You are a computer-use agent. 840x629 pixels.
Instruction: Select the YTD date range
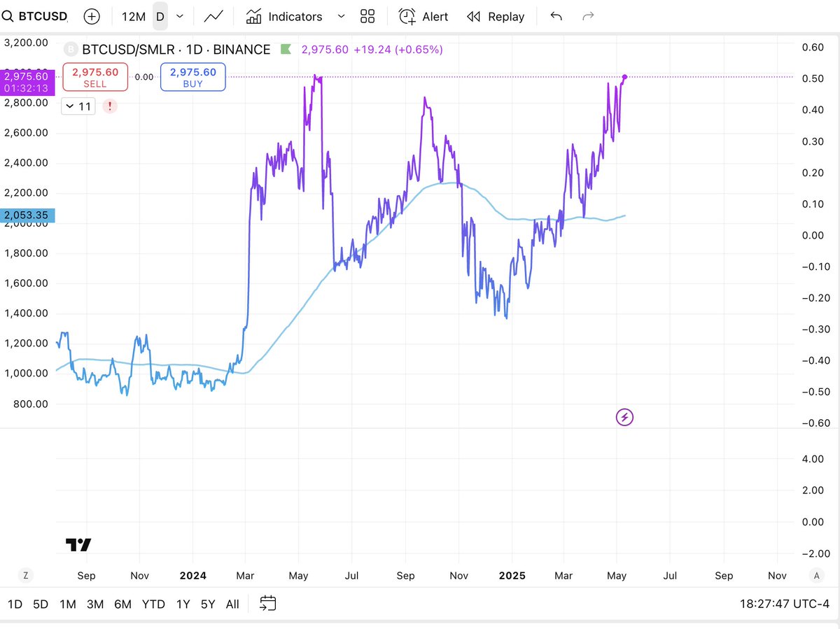click(x=153, y=604)
